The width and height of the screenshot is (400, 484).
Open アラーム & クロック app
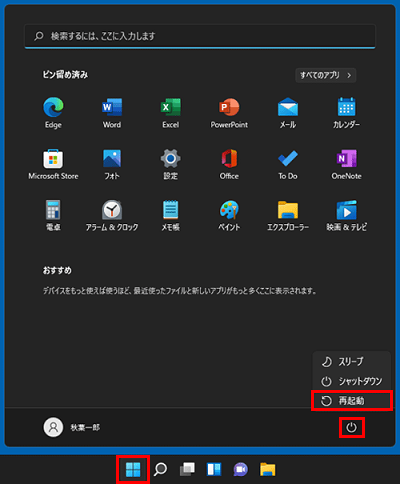pos(112,215)
